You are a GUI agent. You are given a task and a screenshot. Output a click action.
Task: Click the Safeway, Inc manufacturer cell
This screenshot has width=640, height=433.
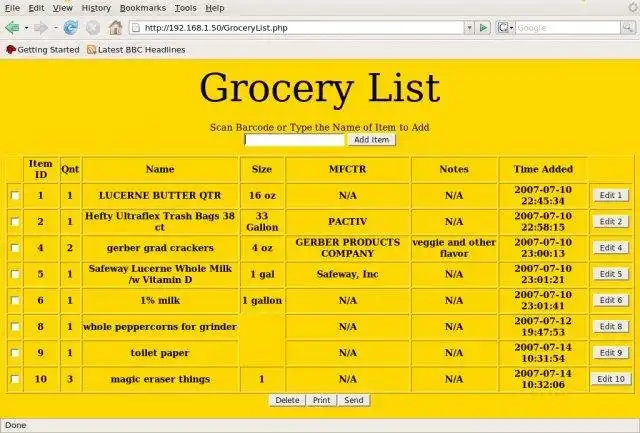(x=348, y=274)
